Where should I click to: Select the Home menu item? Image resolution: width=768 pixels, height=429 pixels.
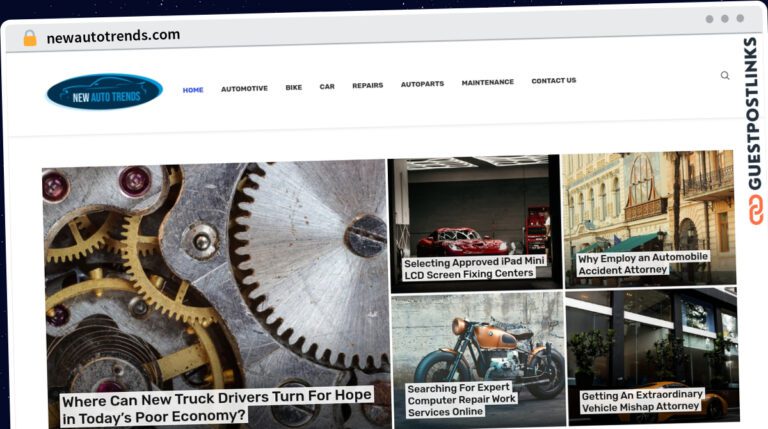click(193, 90)
